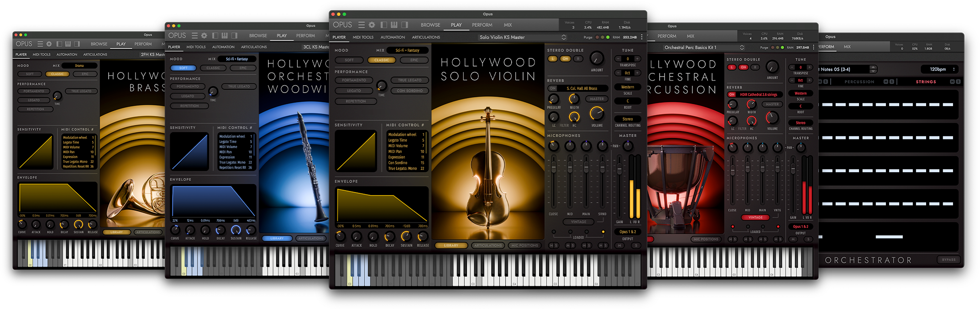This screenshot has height=309, width=980.
Task: Mute the Close microphone in Solo Violin window
Action: [x=551, y=245]
